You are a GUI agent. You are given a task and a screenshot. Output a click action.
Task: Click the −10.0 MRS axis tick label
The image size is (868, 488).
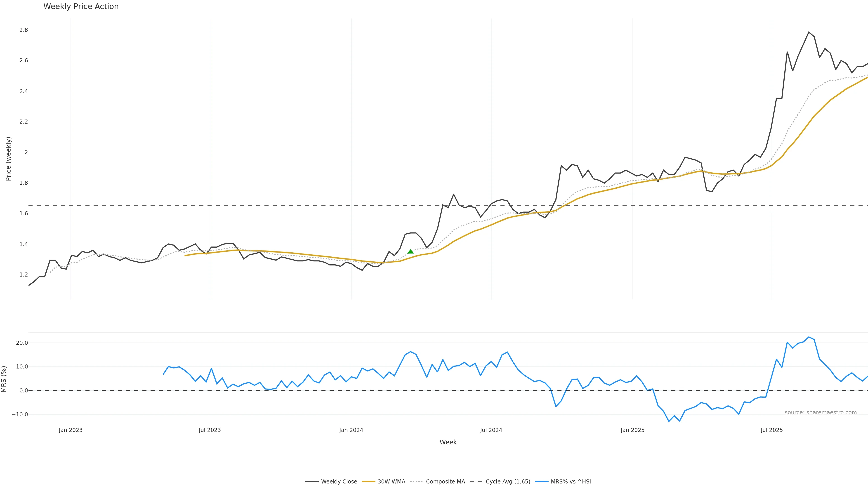pos(20,415)
